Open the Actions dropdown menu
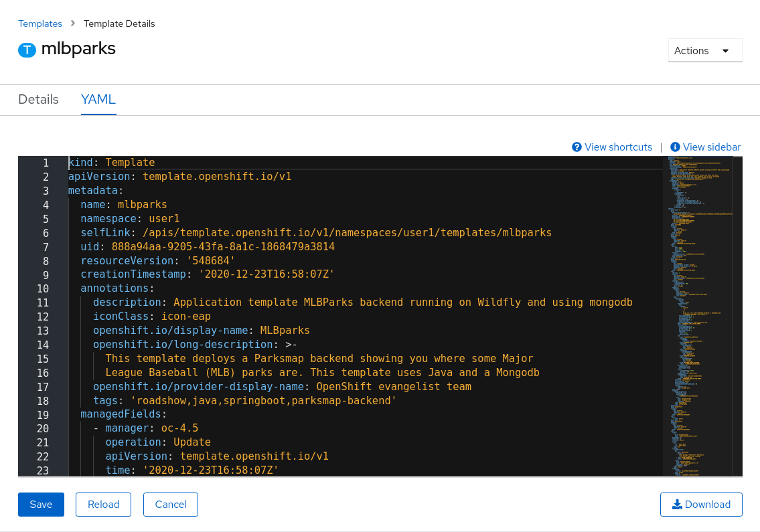760x532 pixels. point(704,50)
